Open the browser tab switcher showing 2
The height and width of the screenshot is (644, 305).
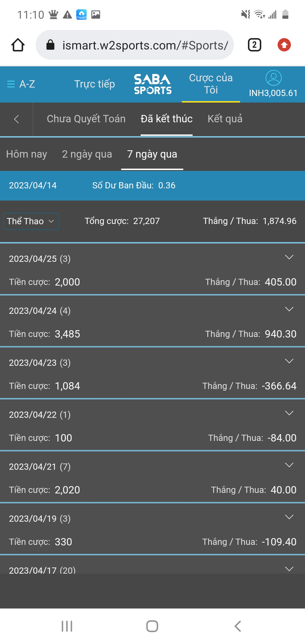tap(254, 45)
